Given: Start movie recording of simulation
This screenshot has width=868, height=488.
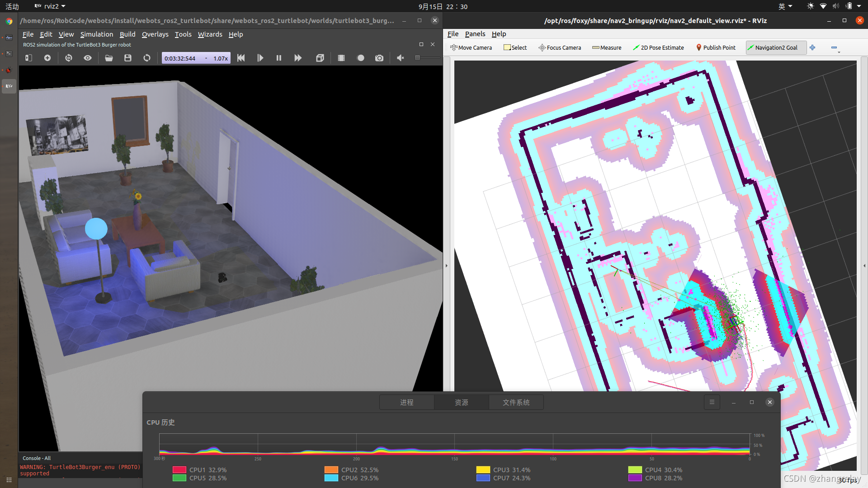Looking at the screenshot, I should tap(341, 58).
